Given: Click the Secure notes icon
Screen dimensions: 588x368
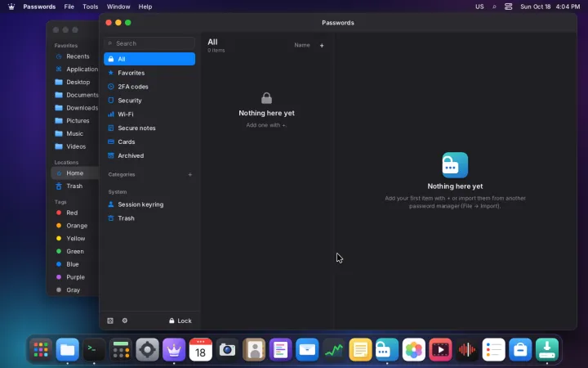Looking at the screenshot, I should click(110, 128).
